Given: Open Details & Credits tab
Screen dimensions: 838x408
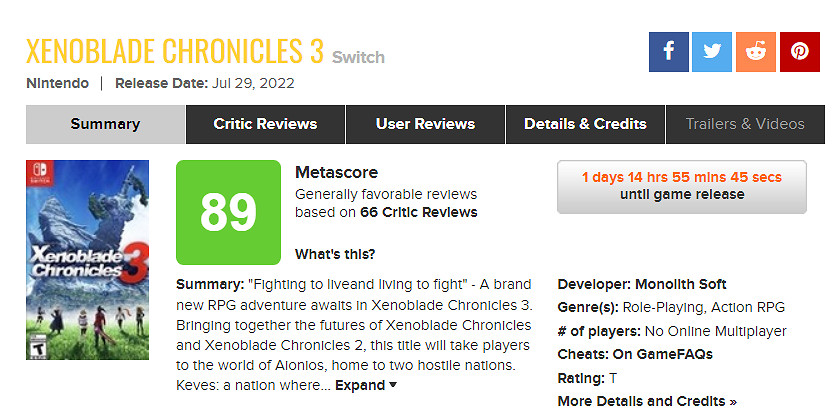Looking at the screenshot, I should tap(585, 124).
